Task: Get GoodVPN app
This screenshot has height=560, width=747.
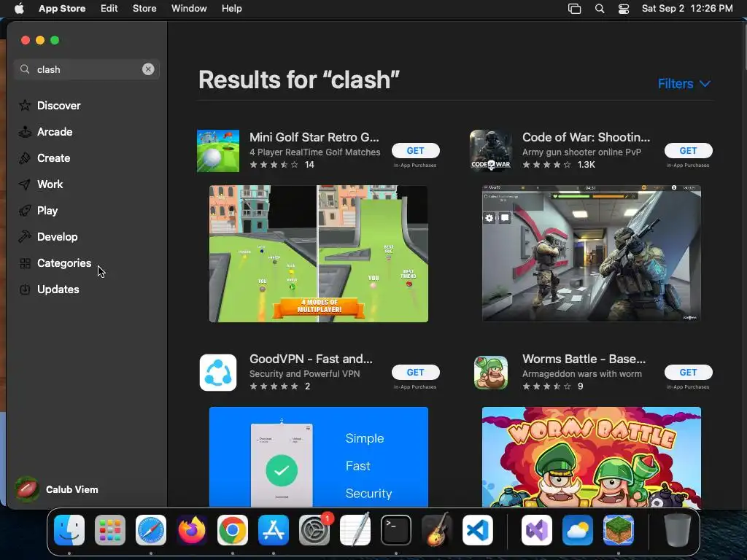Action: tap(415, 373)
